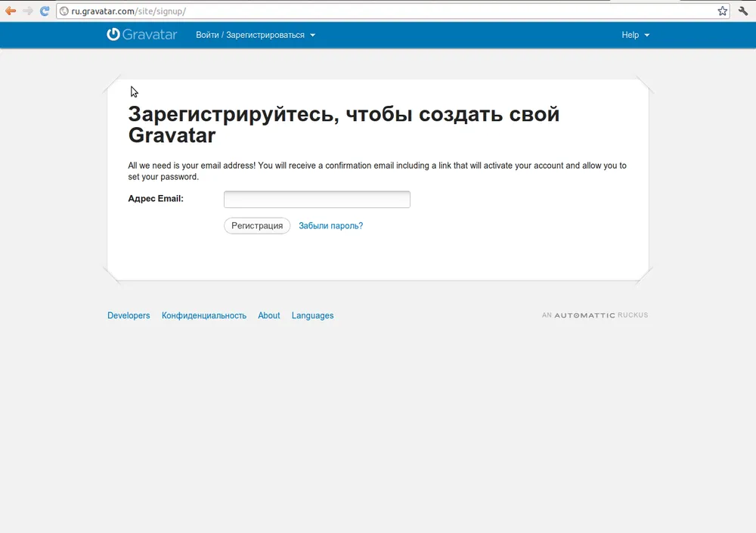756x533 pixels.
Task: Open the Languages footer link
Action: tap(312, 316)
